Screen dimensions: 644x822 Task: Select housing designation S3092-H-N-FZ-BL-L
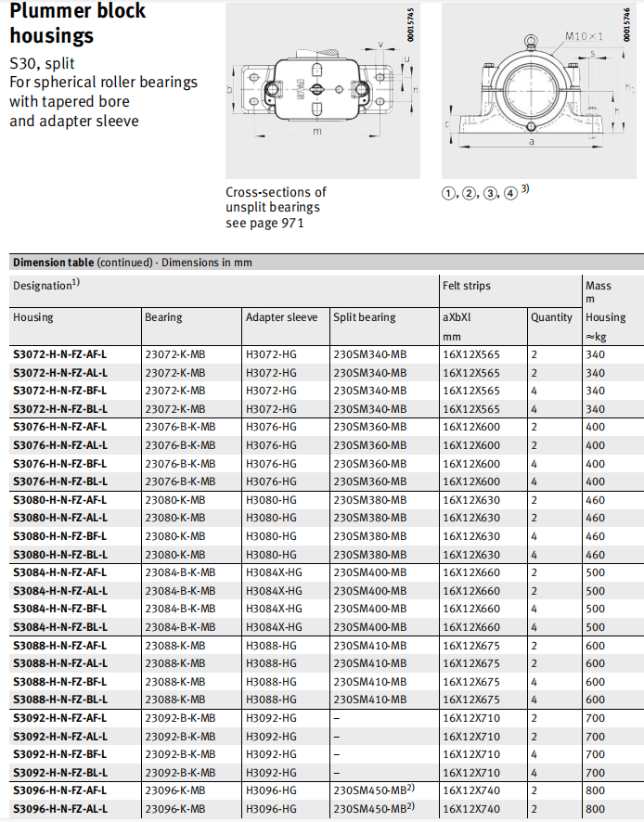(x=59, y=772)
